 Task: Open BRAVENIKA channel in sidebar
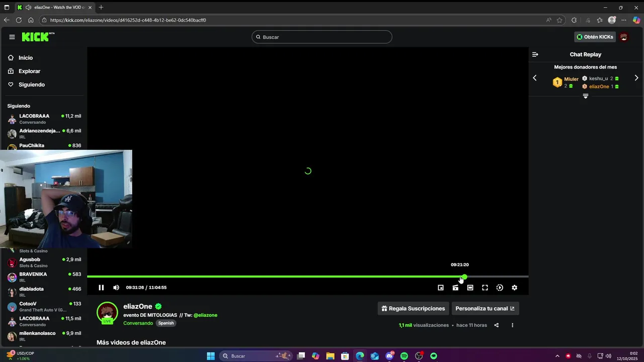(43, 277)
